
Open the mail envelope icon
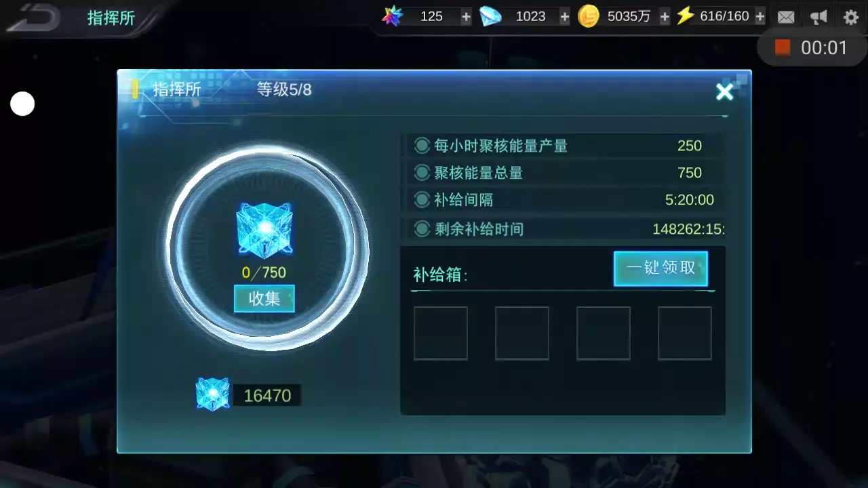pos(786,17)
